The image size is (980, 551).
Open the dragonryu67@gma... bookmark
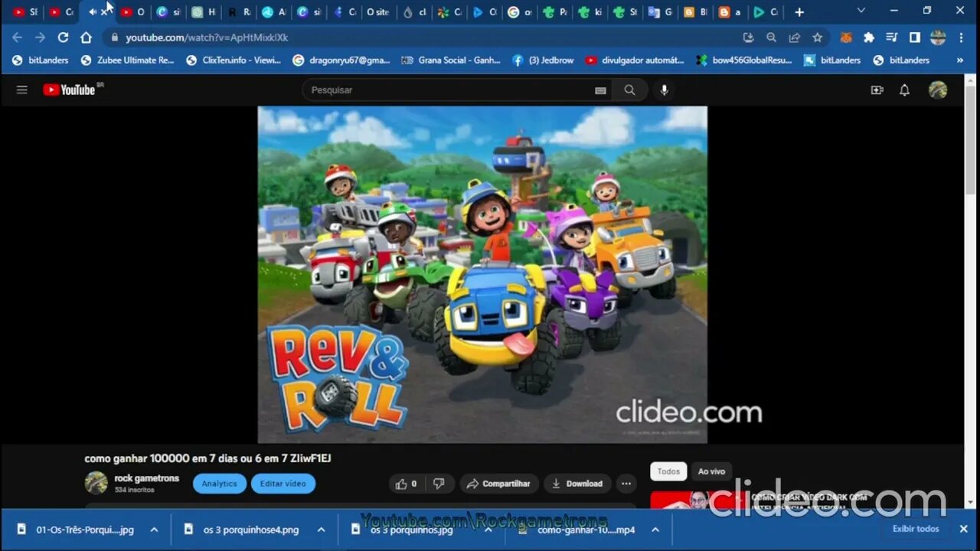click(341, 60)
